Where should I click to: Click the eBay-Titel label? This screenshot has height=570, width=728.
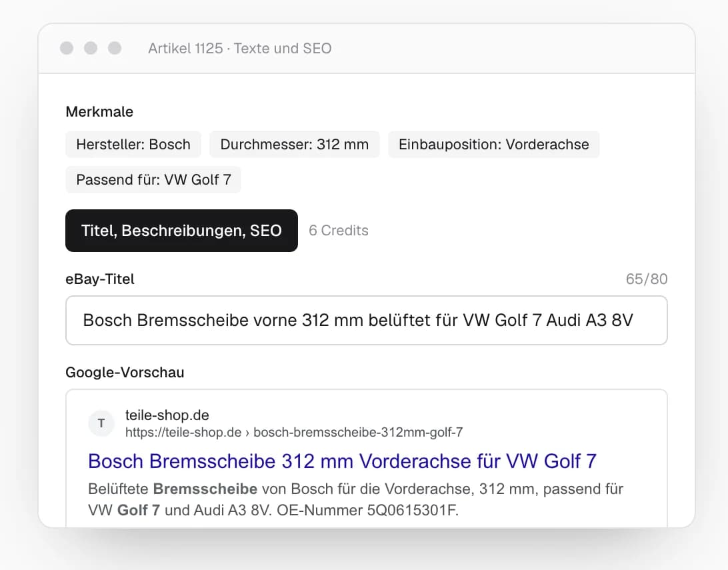tap(100, 279)
